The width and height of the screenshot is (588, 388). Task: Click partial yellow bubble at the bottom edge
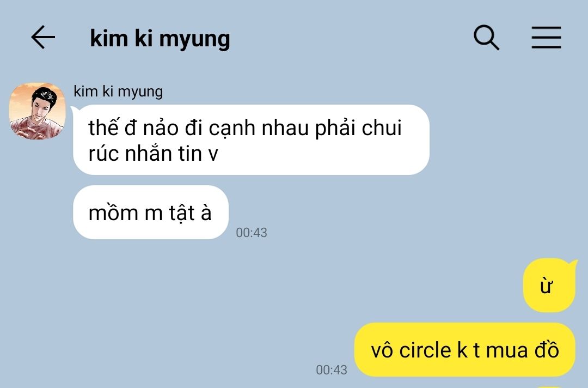click(x=549, y=387)
